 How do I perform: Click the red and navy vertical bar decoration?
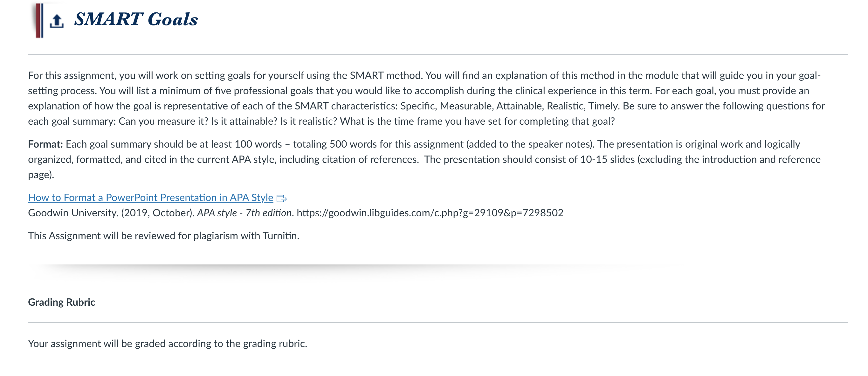point(39,21)
